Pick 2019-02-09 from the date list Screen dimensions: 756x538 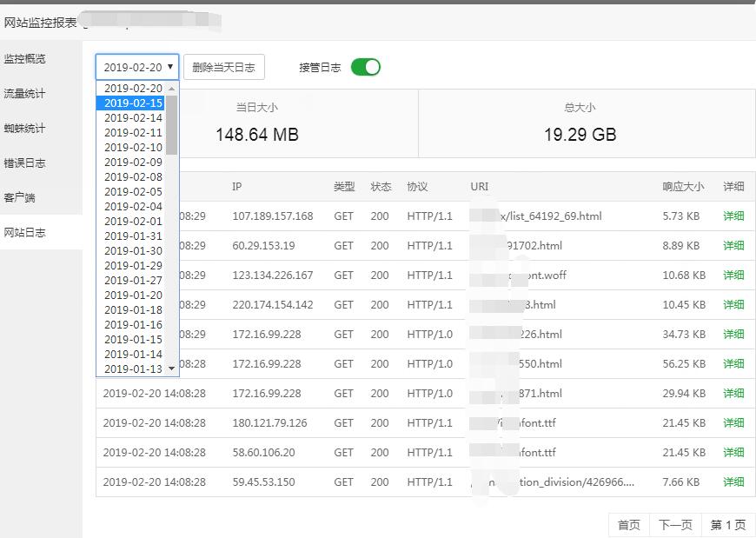(x=130, y=163)
